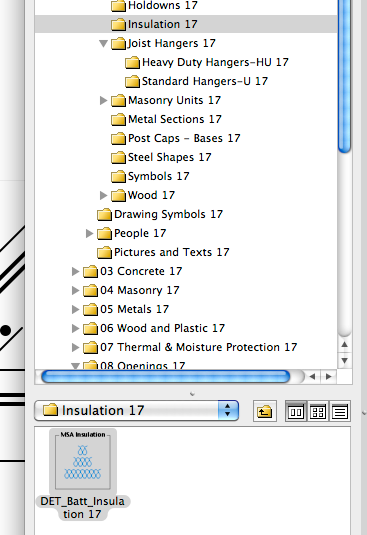Select the Metal Sections 17 label
The width and height of the screenshot is (367, 535).
click(x=175, y=119)
